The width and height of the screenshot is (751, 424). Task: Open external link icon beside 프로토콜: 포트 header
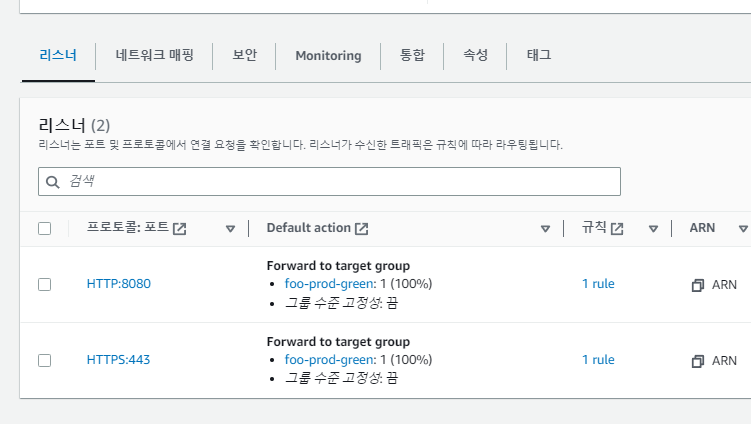[x=180, y=228]
